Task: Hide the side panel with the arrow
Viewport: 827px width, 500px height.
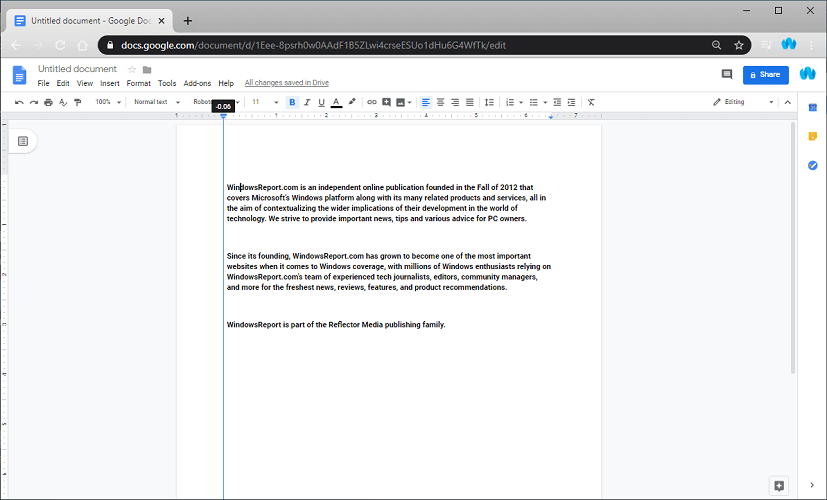Action: coord(812,485)
